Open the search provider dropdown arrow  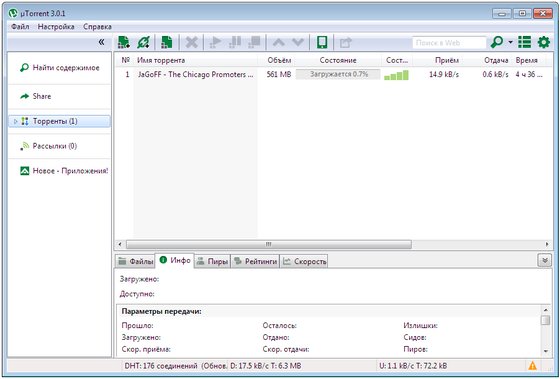[x=510, y=42]
